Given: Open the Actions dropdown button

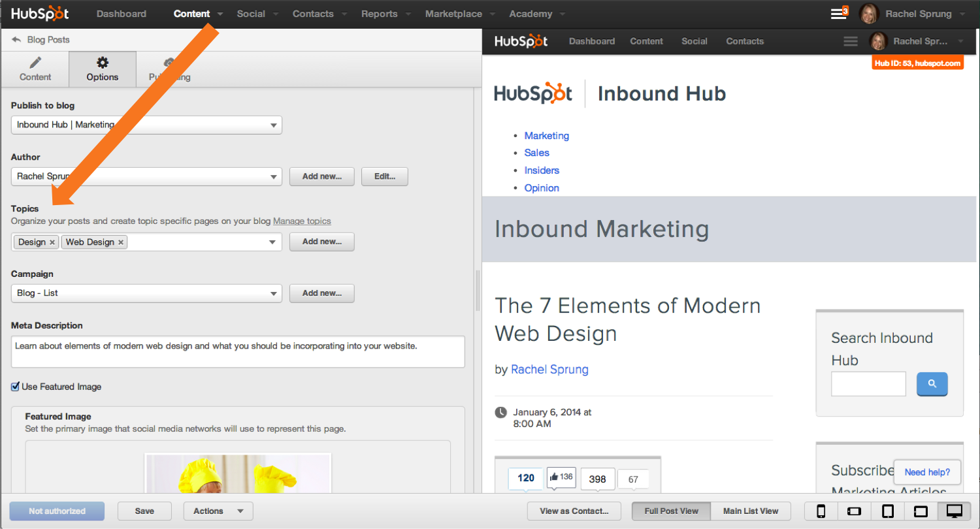Looking at the screenshot, I should coord(218,511).
